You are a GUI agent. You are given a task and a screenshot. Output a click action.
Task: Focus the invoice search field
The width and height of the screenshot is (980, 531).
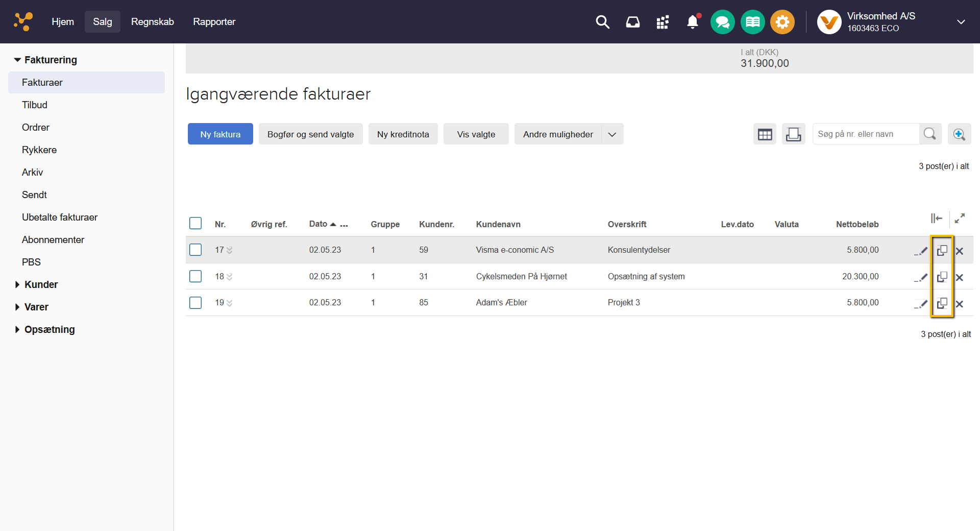click(x=865, y=134)
